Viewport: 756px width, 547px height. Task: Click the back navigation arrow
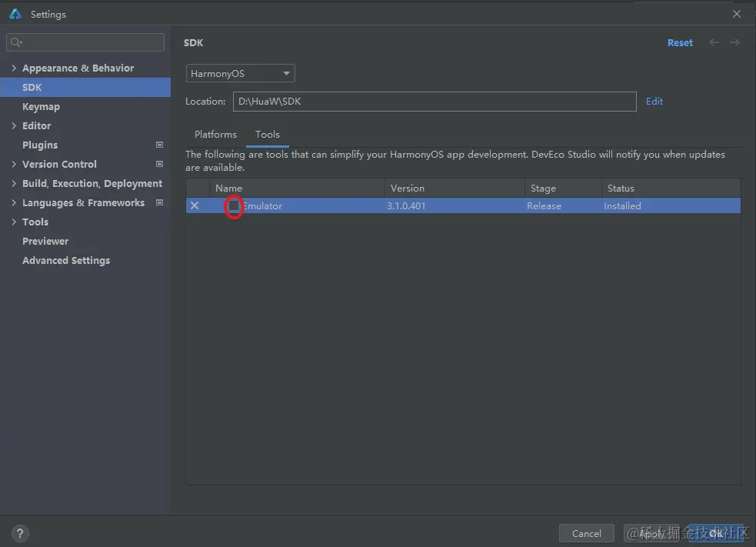point(714,42)
